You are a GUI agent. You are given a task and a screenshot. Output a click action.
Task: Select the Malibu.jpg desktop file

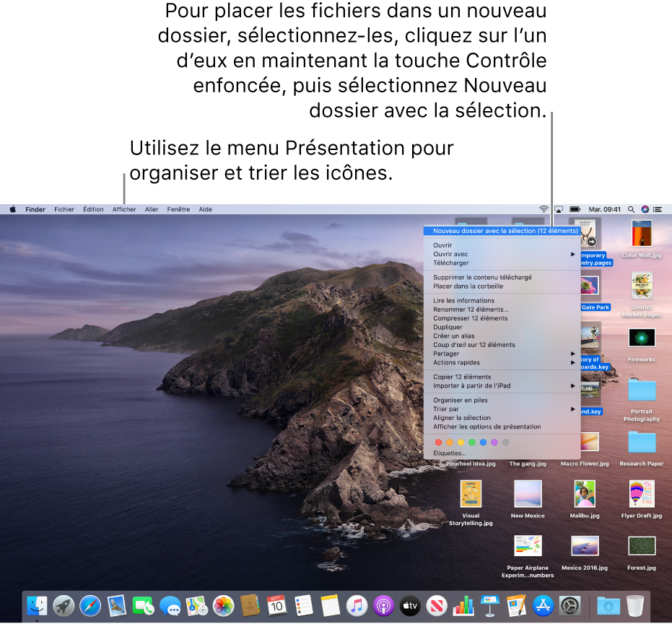[x=585, y=499]
